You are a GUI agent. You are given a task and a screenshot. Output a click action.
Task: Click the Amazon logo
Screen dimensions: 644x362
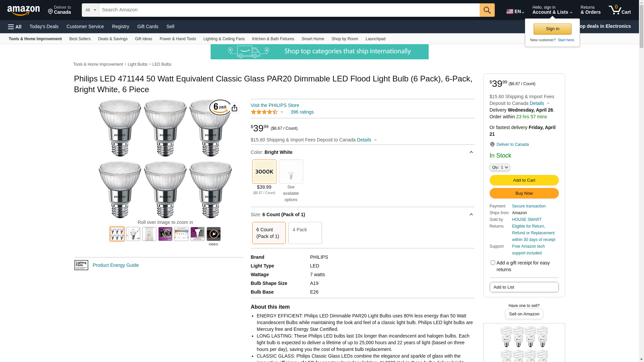pyautogui.click(x=23, y=10)
